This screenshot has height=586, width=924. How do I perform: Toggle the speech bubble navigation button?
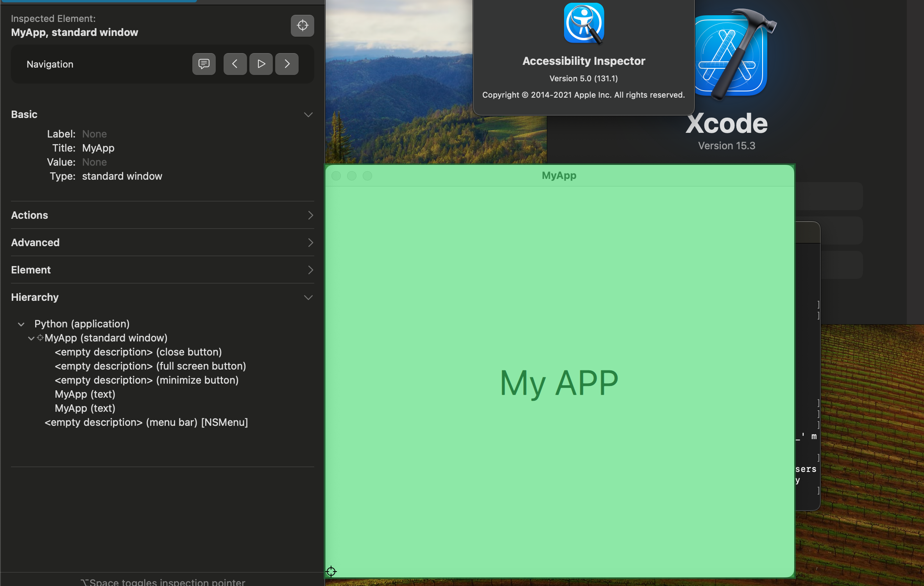point(204,64)
